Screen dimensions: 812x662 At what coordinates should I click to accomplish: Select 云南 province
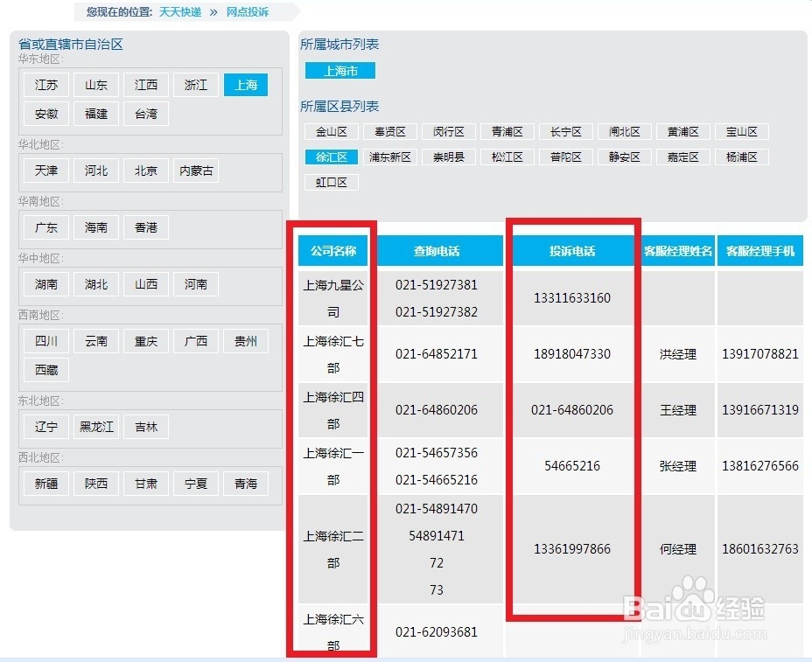coord(95,341)
